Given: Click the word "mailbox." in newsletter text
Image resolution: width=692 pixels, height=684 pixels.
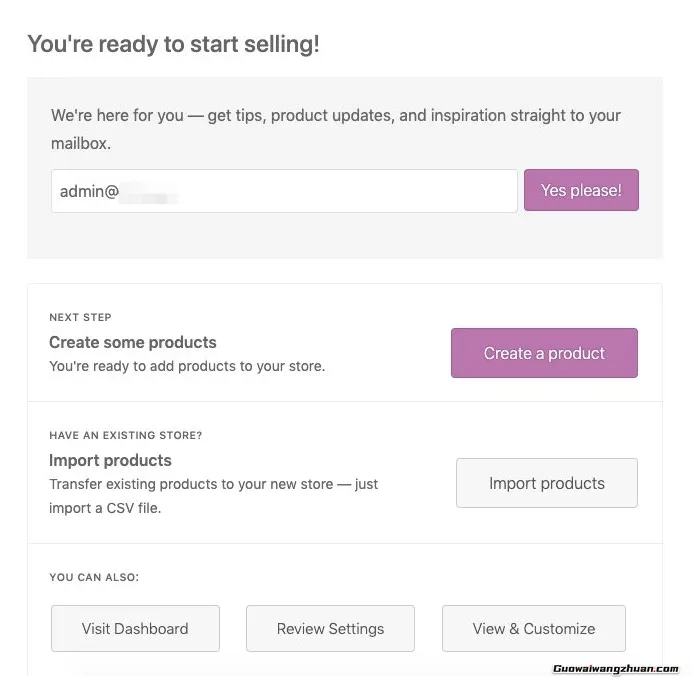Looking at the screenshot, I should point(81,143).
